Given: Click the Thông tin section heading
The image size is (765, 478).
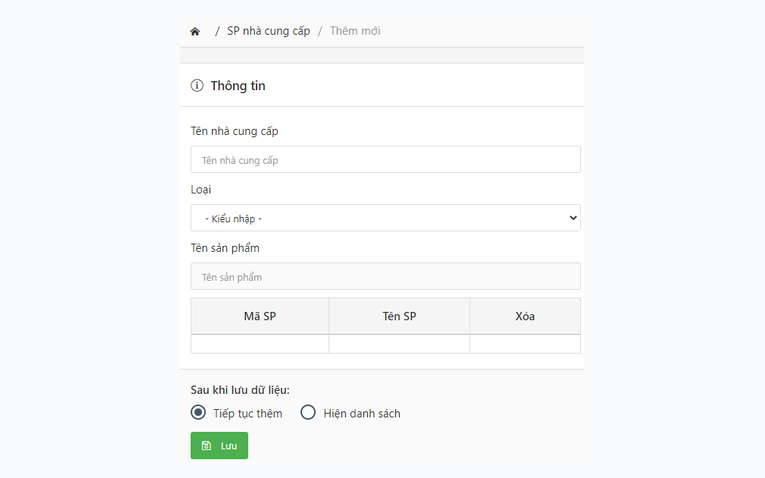Looking at the screenshot, I should (238, 86).
